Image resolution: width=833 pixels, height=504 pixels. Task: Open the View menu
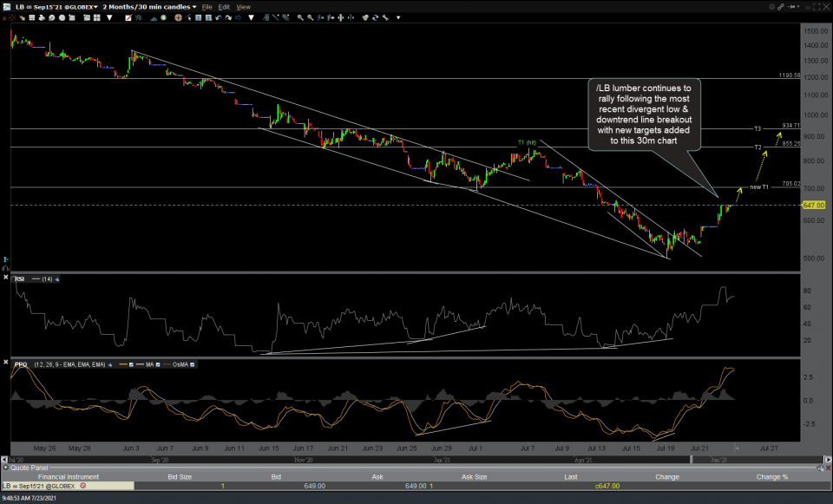(244, 7)
